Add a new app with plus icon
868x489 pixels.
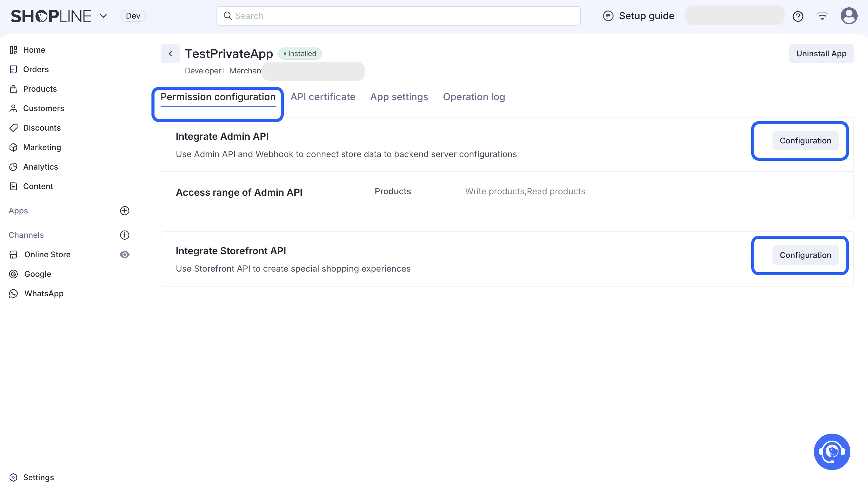(125, 211)
